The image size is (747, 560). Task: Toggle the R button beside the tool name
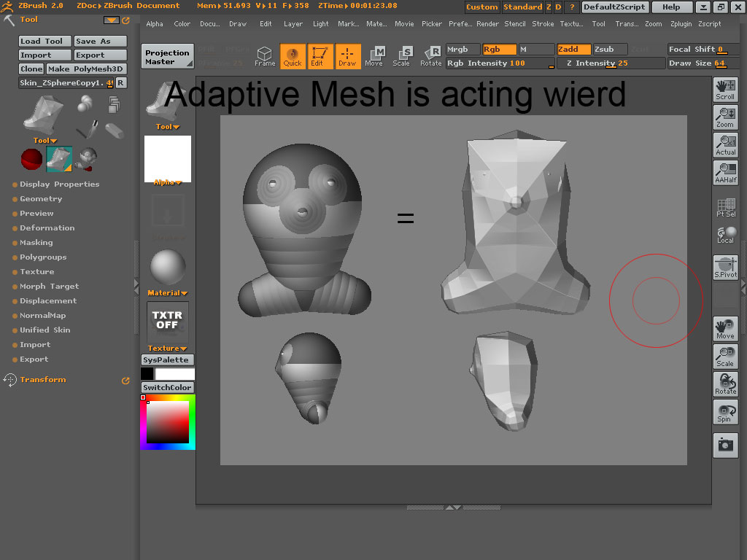tap(120, 83)
